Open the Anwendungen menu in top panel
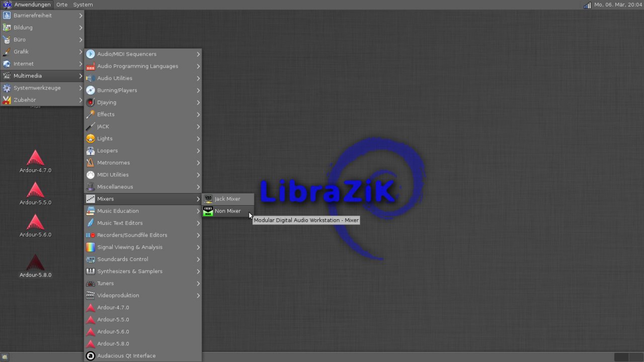This screenshot has width=644, height=362. pos(27,5)
